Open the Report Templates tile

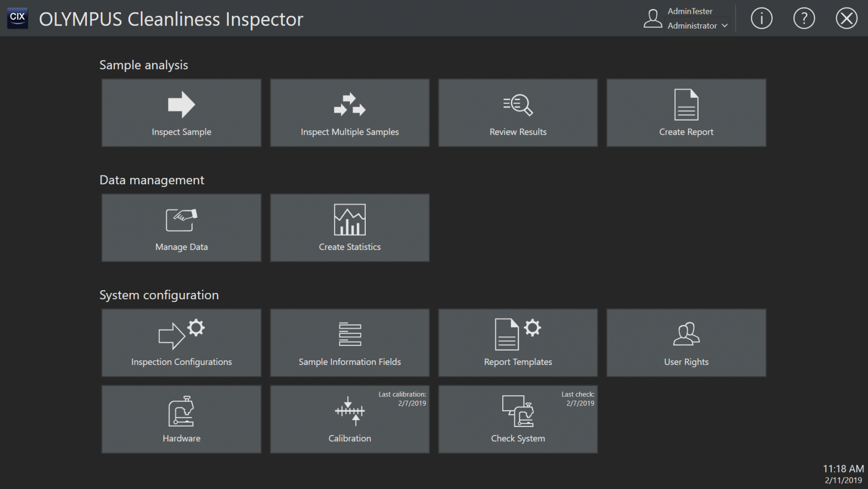coord(518,343)
